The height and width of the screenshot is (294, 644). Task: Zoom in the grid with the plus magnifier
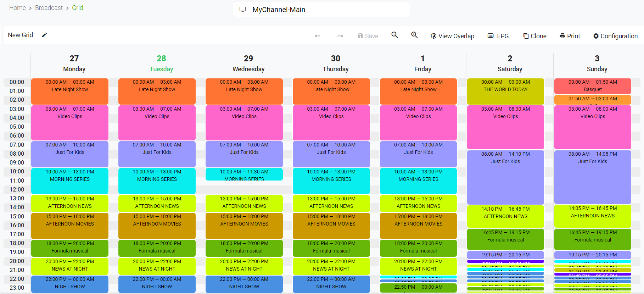point(414,35)
